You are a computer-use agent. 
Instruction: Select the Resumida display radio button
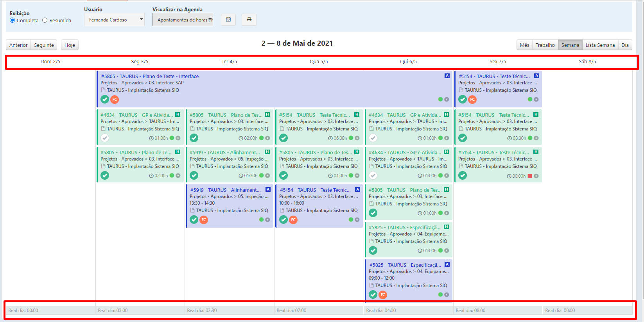pos(45,20)
